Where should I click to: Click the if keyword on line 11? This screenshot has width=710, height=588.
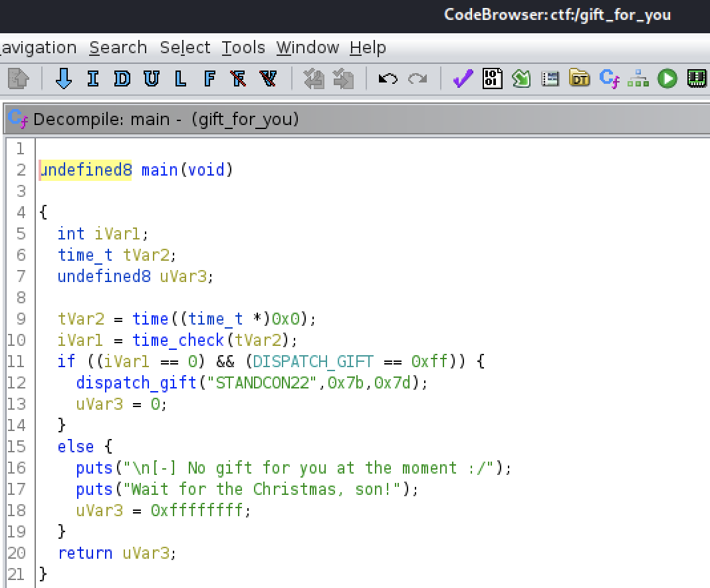[66, 361]
